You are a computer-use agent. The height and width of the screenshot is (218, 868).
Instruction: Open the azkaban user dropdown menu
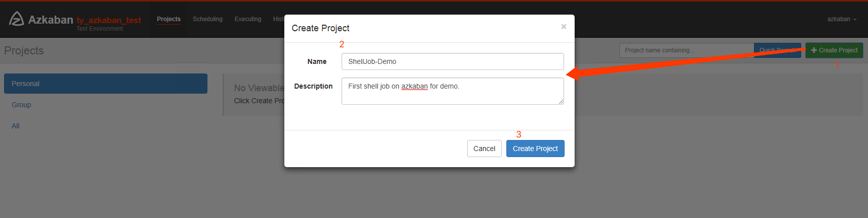(x=842, y=19)
